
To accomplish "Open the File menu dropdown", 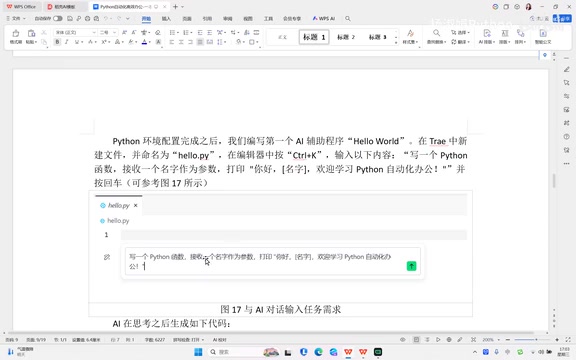I will pos(15,18).
